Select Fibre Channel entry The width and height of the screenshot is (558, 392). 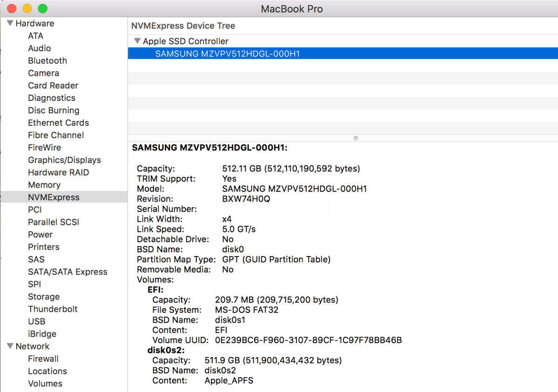tap(56, 135)
